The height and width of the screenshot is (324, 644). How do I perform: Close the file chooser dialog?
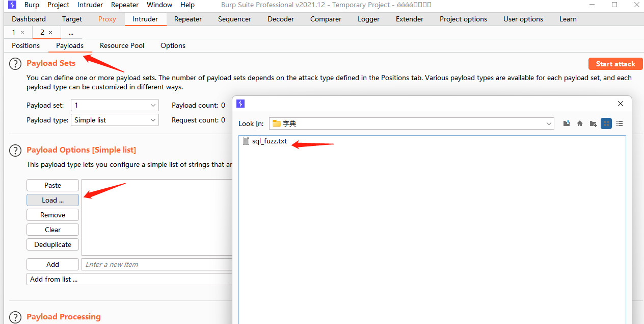621,104
